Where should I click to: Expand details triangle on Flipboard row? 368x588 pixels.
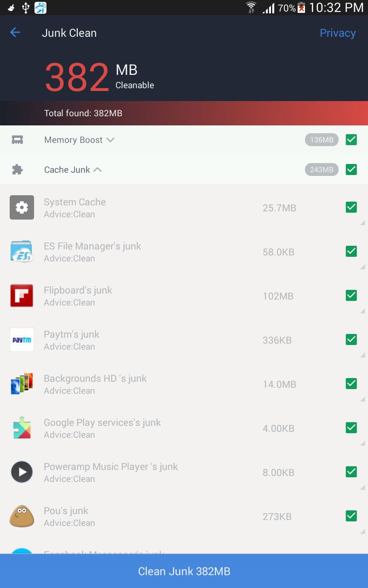coord(362,311)
